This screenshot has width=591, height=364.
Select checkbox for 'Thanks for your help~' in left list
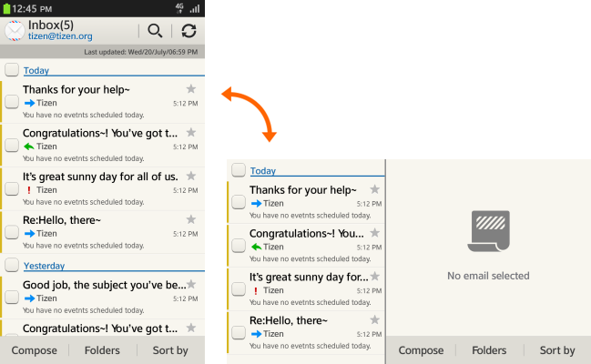point(12,102)
